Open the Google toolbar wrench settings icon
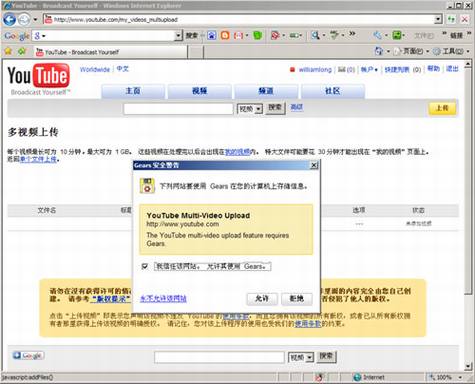475x384 pixels. coord(377,35)
